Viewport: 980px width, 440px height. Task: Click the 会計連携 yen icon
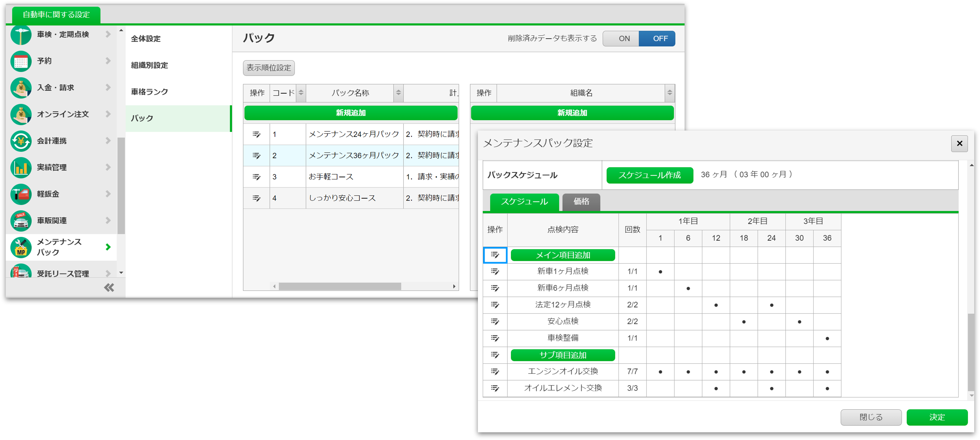coord(21,141)
